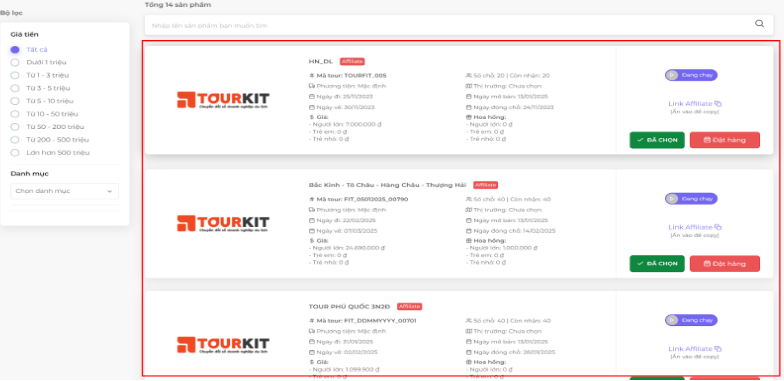This screenshot has height=381, width=784.
Task: Click the Bắc Kinh - Tô Châu tour title
Action: [388, 185]
